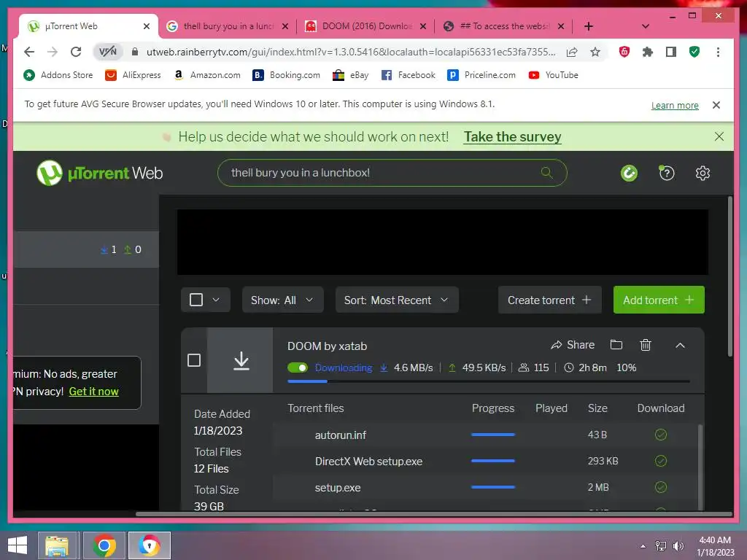Collapse the DOOM torrent details chevron
The image size is (747, 560).
(x=681, y=345)
